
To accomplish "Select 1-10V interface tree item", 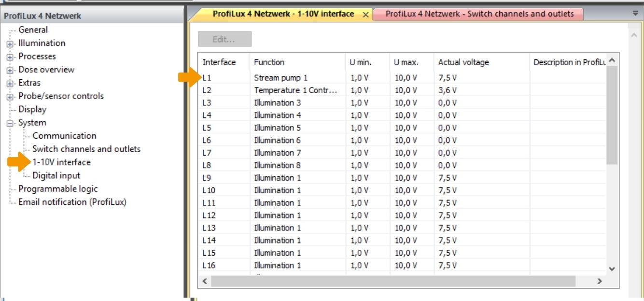I will pos(61,162).
